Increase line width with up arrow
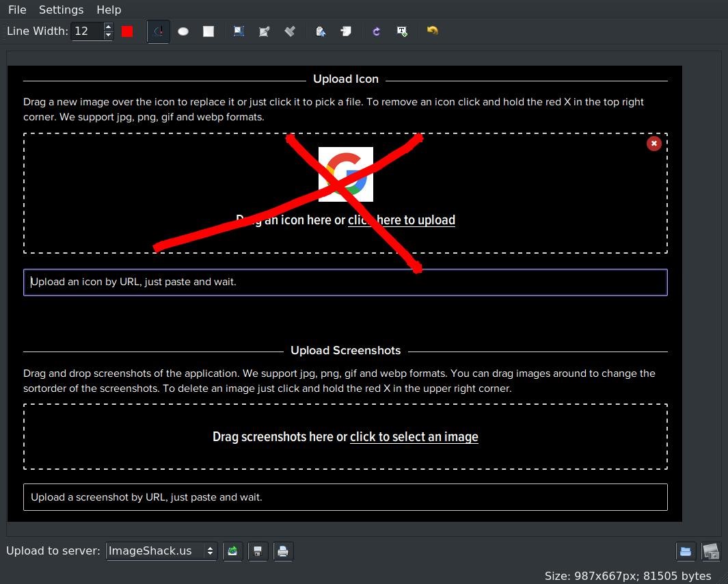Image resolution: width=728 pixels, height=584 pixels. point(108,27)
